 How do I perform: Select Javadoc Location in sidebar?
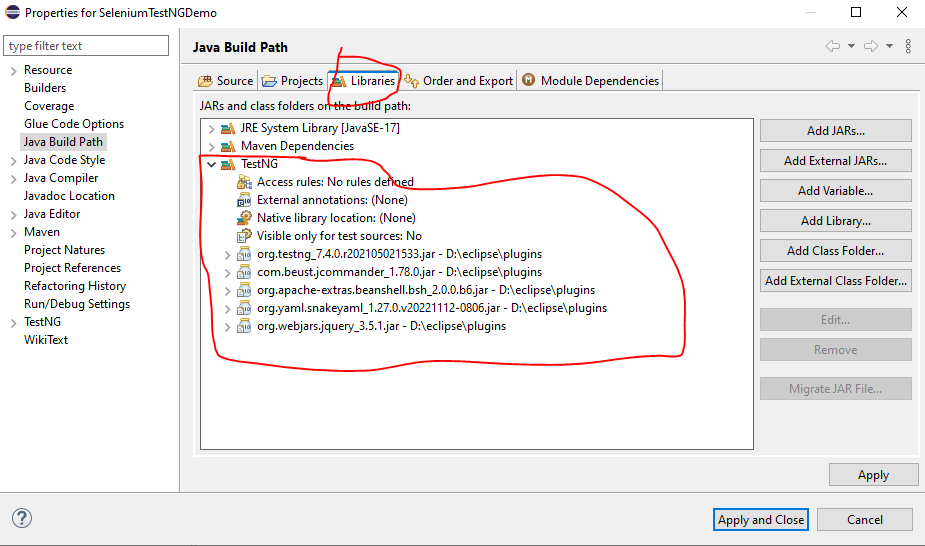tap(69, 196)
